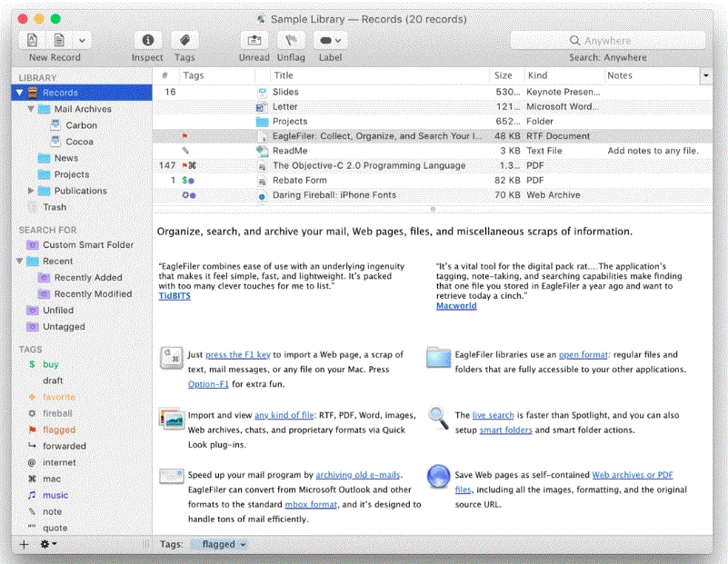Select the Untagged smart folder
The width and height of the screenshot is (728, 564).
tap(64, 327)
